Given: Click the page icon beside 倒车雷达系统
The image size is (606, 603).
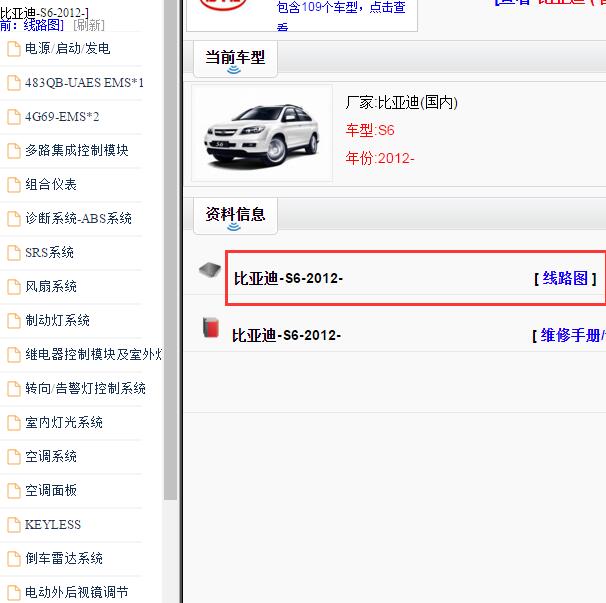Looking at the screenshot, I should [14, 559].
